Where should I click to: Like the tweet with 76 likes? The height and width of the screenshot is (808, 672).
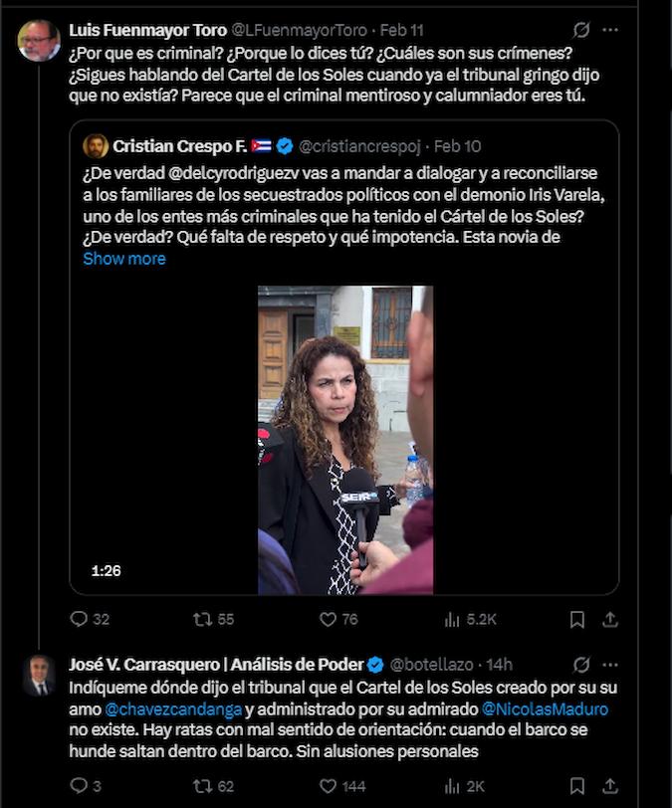[338, 619]
